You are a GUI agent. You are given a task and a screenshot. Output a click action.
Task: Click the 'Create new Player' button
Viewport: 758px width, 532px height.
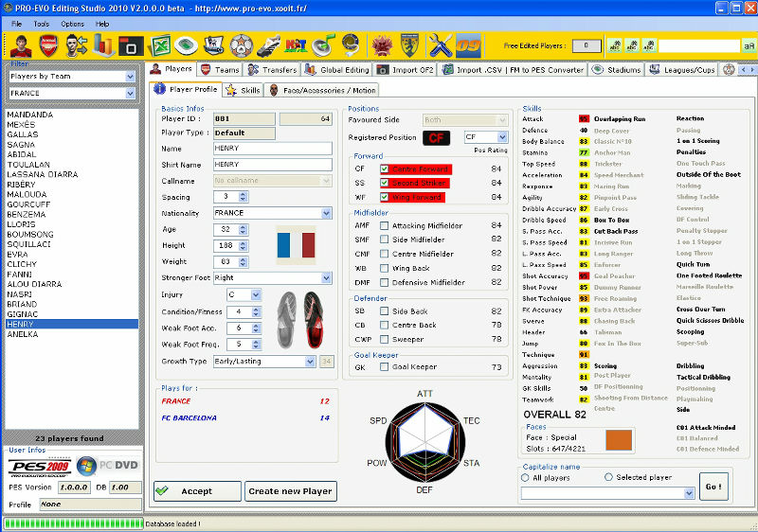coord(290,491)
